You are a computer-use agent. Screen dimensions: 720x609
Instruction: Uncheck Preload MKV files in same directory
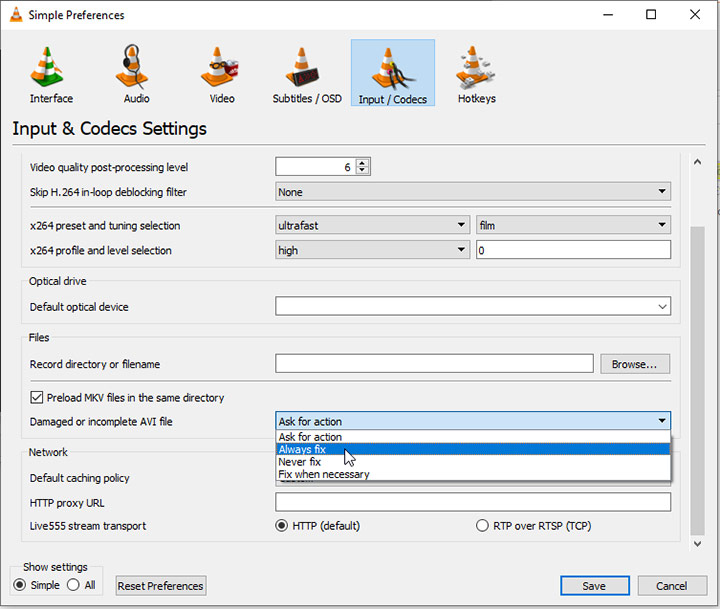[37, 398]
